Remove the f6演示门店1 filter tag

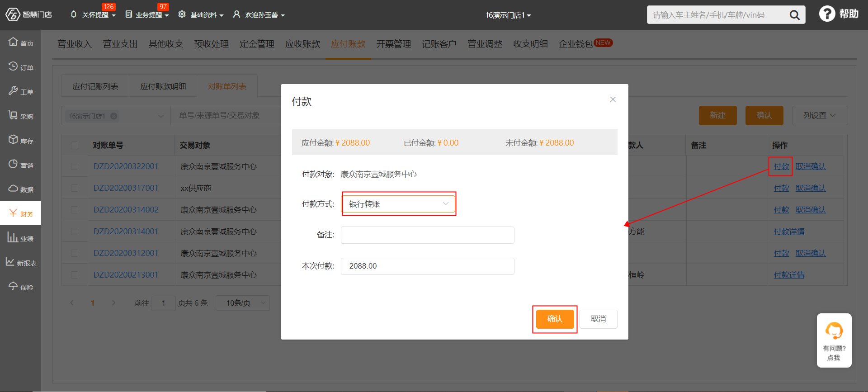coord(114,116)
